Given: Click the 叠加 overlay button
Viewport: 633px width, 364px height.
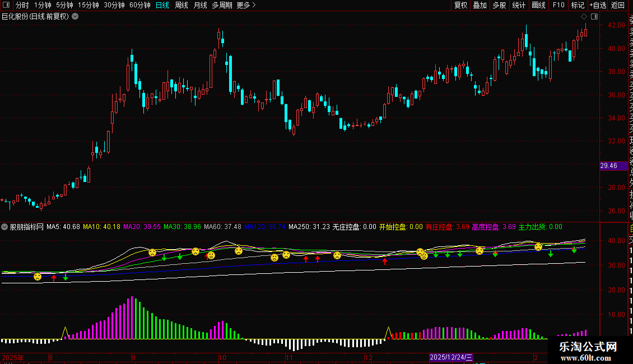Looking at the screenshot, I should (480, 5).
